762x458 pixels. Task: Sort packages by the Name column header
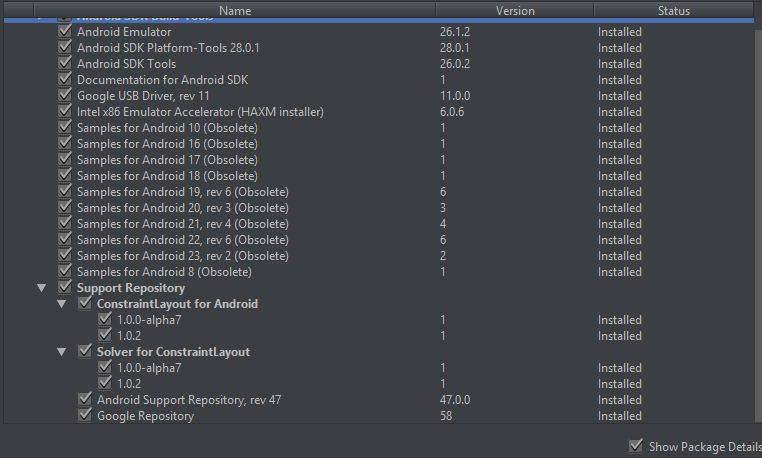click(235, 10)
